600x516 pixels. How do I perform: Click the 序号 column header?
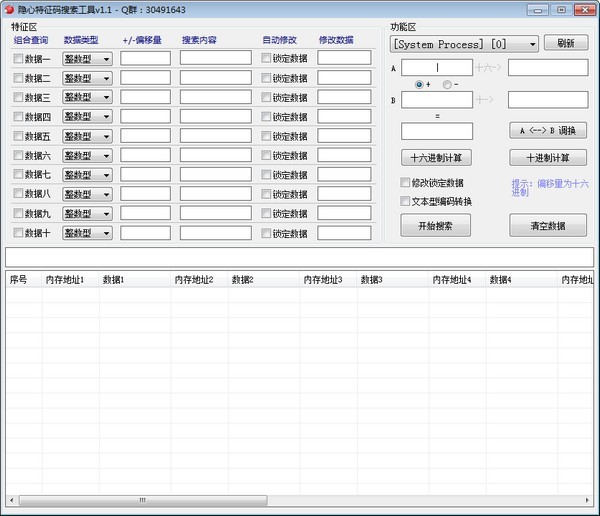pyautogui.click(x=24, y=280)
